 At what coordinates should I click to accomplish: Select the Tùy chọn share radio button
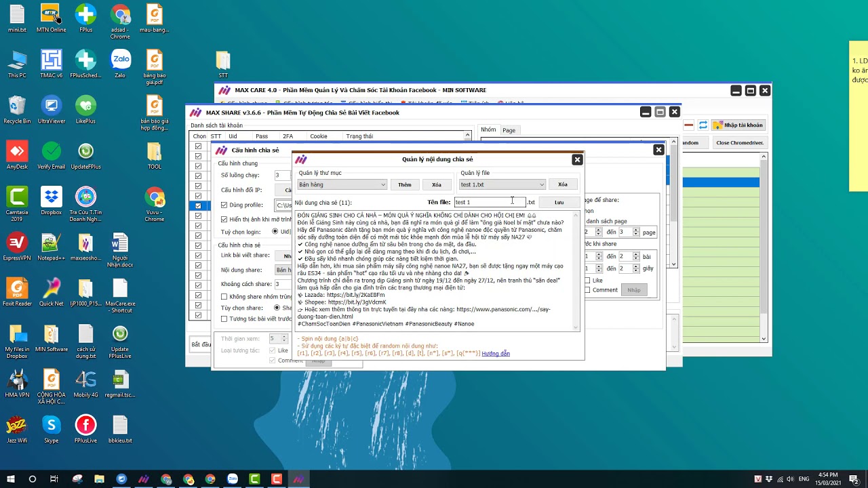click(x=277, y=308)
